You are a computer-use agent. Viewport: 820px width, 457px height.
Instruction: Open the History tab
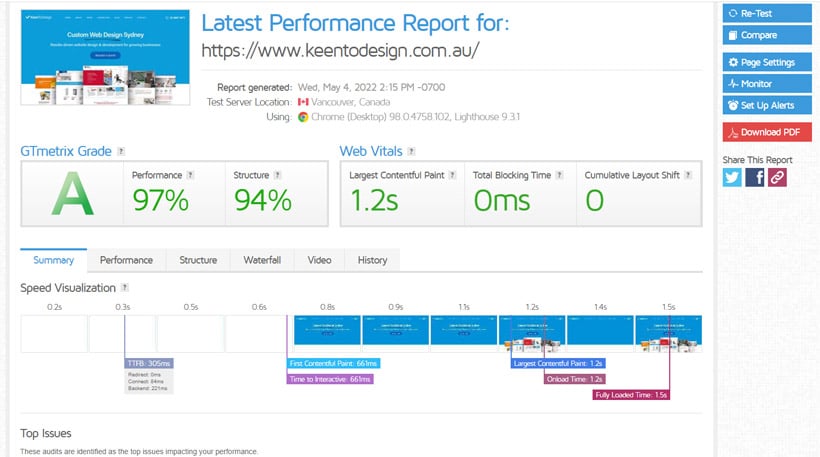click(x=372, y=260)
